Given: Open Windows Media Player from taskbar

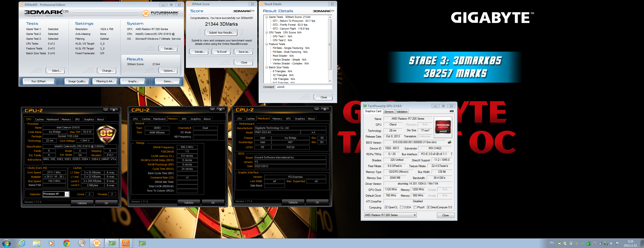Looking at the screenshot, I should pos(51,243).
